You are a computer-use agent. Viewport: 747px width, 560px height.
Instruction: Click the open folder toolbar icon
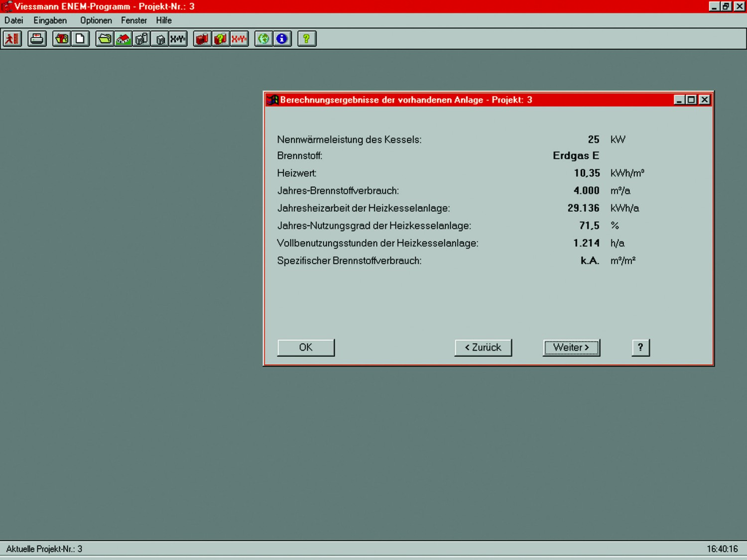[x=105, y=39]
